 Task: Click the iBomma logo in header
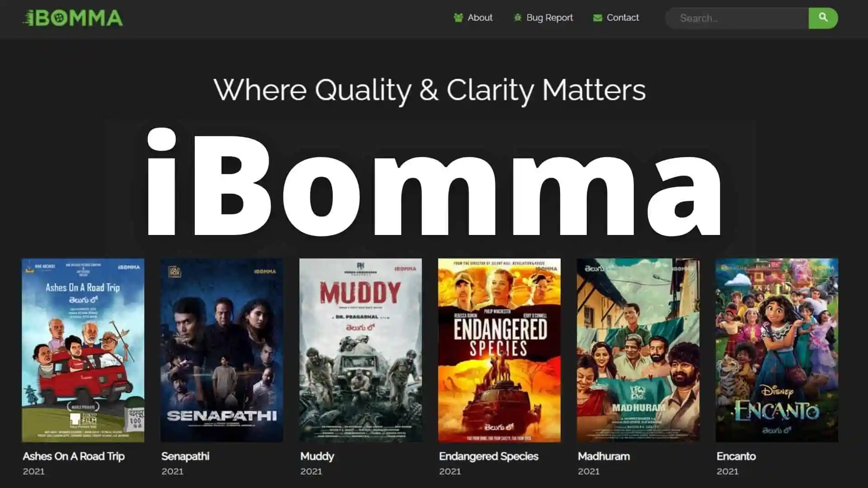click(73, 18)
